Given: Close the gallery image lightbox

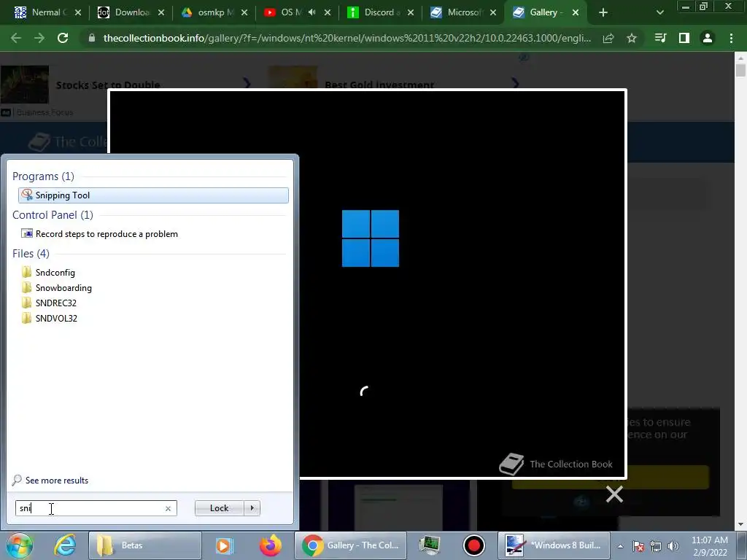Looking at the screenshot, I should point(614,494).
